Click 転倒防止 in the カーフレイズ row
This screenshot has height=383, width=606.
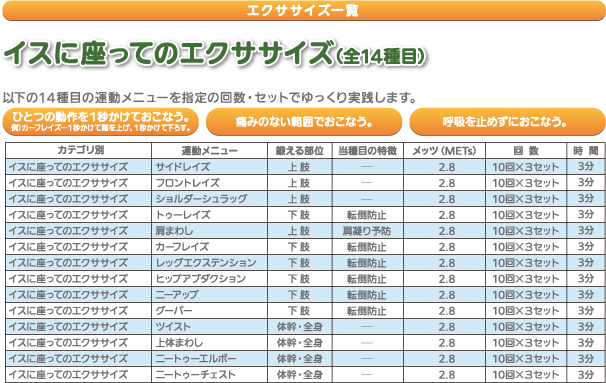click(x=367, y=247)
